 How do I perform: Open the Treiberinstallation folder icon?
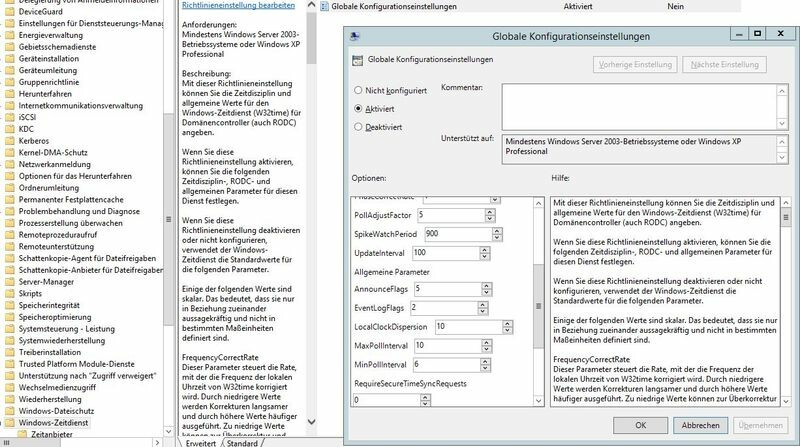(x=9, y=352)
